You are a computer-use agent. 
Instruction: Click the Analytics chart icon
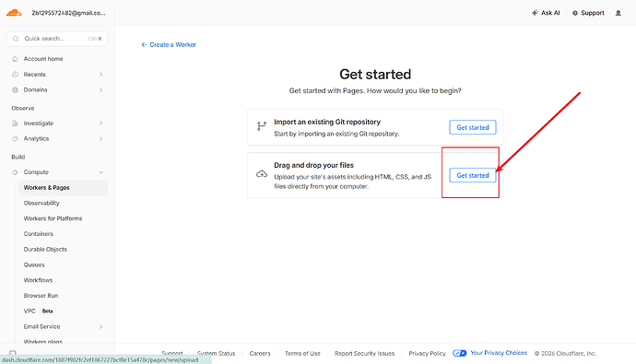coord(15,138)
